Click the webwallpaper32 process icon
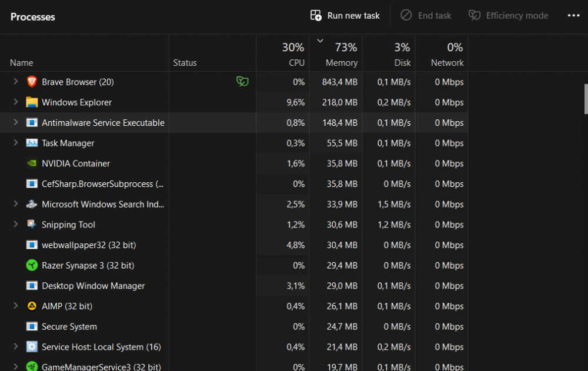This screenshot has height=371, width=588. point(32,245)
